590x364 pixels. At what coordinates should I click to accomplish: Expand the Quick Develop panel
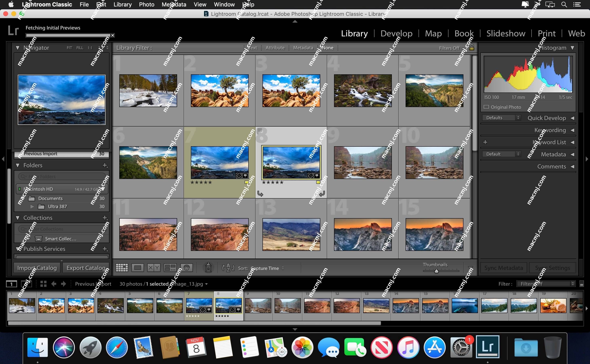(x=572, y=118)
